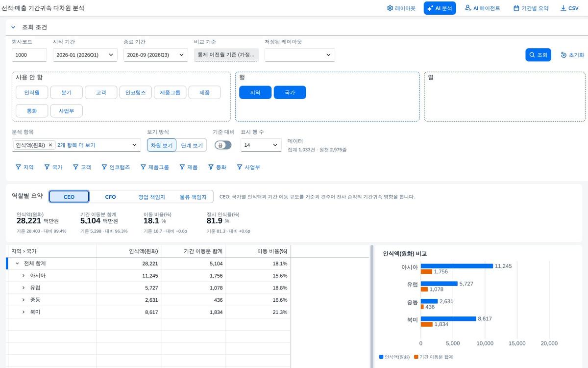Image resolution: width=588 pixels, height=368 pixels.
Task: Switch to the CFO role tab
Action: tap(111, 197)
